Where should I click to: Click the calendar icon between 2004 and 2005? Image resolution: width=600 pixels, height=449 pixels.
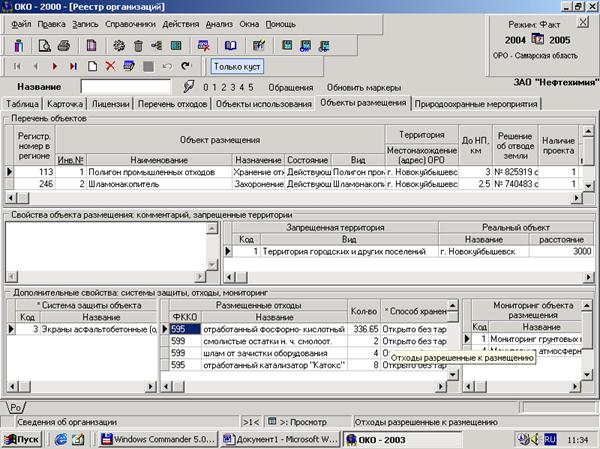click(538, 39)
